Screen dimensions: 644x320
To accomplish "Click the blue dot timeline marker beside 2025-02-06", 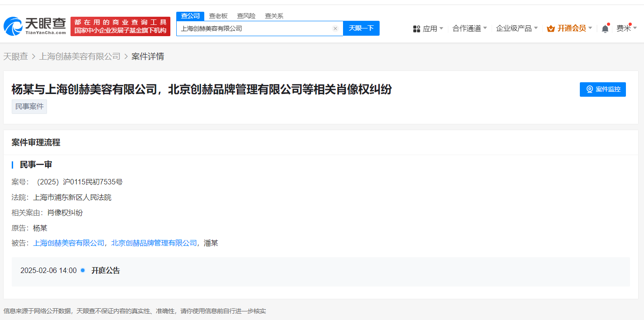I will coord(82,270).
